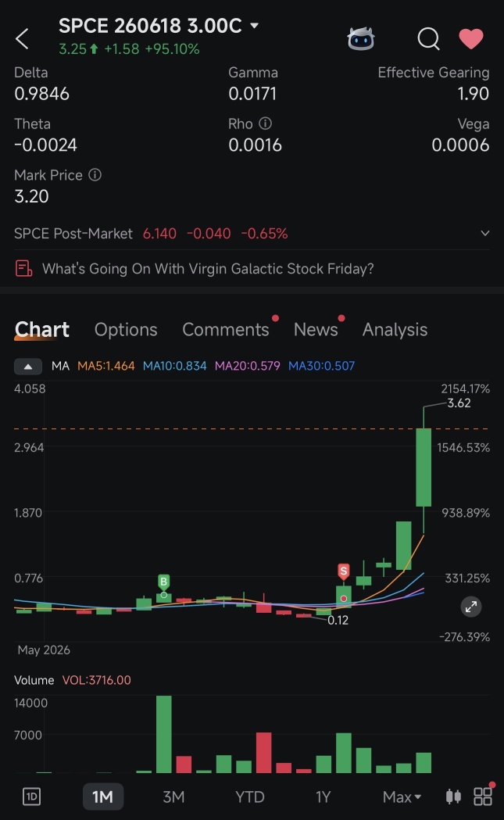Viewport: 504px width, 820px height.
Task: Tap the back arrow icon
Action: pos(22,39)
